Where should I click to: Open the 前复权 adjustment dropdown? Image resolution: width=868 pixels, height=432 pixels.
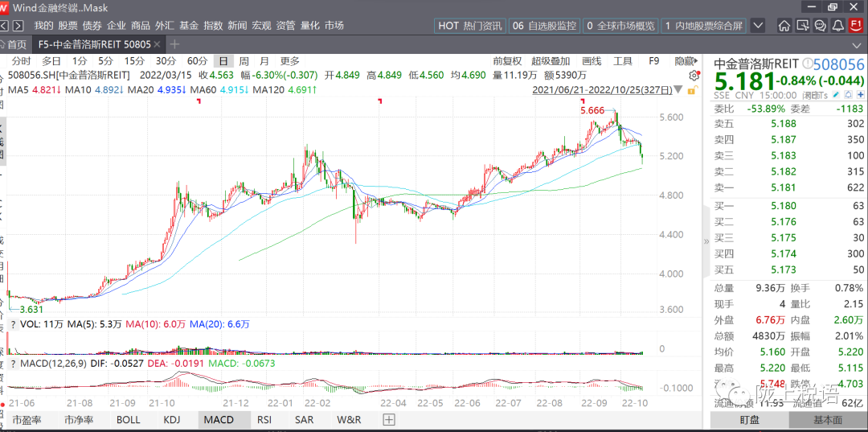point(508,61)
